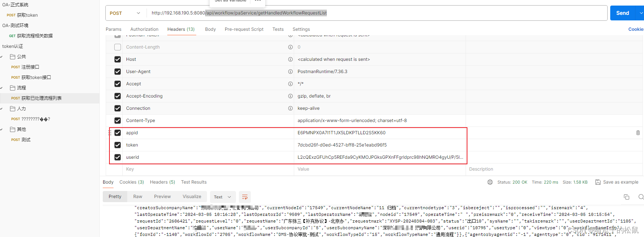Image resolution: width=644 pixels, height=237 pixels.
Task: Switch response view to Preview
Action: tap(162, 197)
